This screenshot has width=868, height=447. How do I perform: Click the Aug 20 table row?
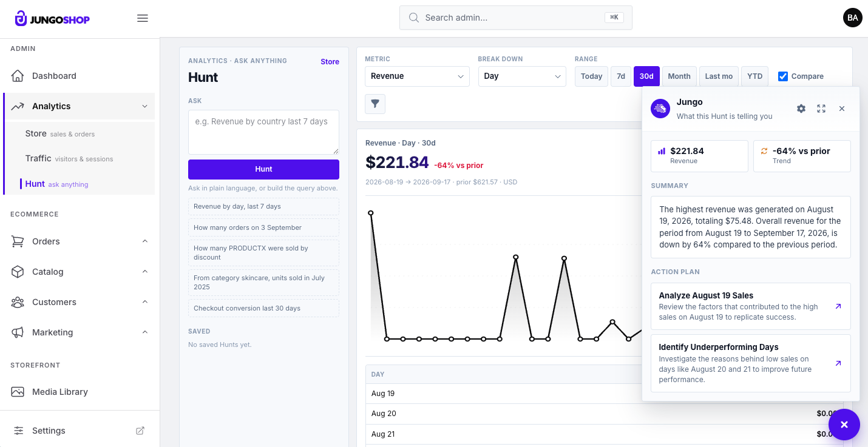coord(604,414)
